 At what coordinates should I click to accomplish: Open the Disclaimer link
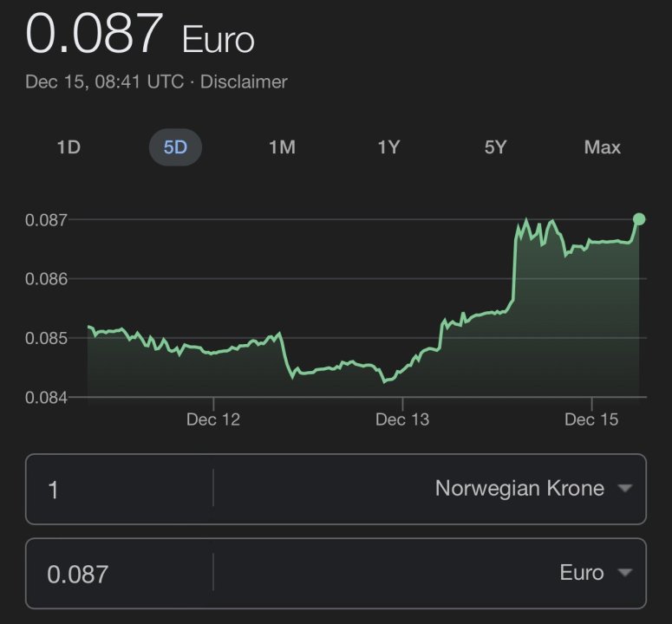[x=244, y=82]
